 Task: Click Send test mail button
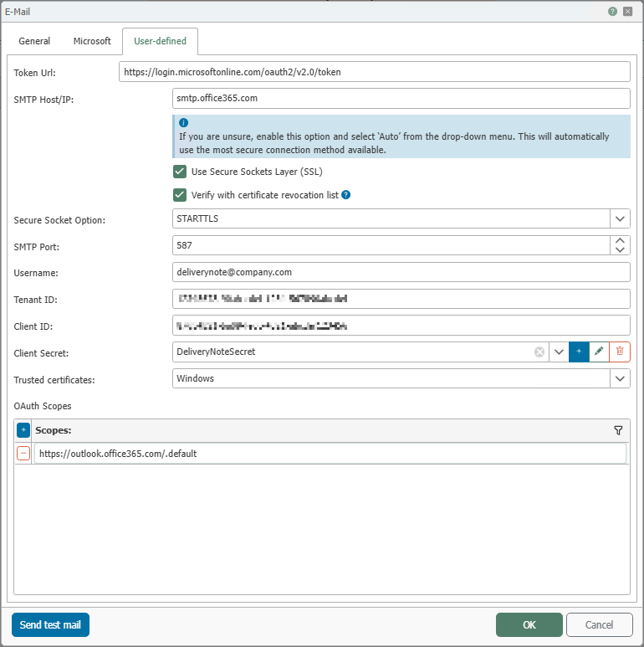(x=50, y=624)
